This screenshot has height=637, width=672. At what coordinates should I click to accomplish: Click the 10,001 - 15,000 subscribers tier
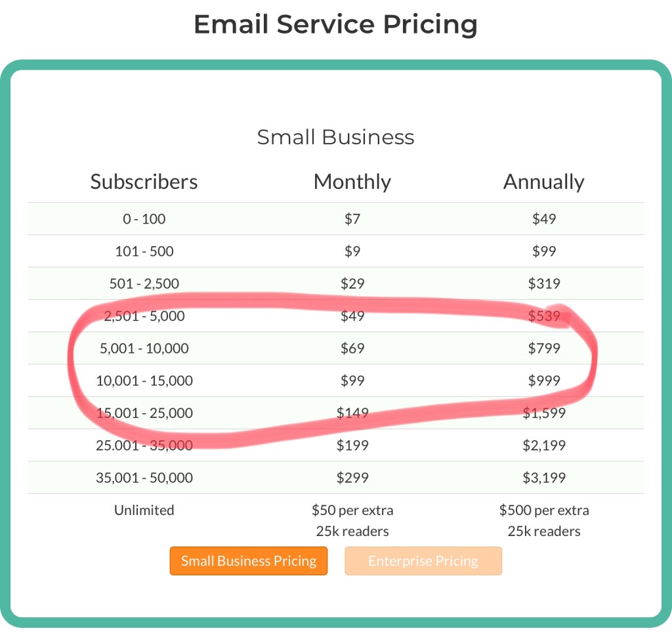(144, 380)
